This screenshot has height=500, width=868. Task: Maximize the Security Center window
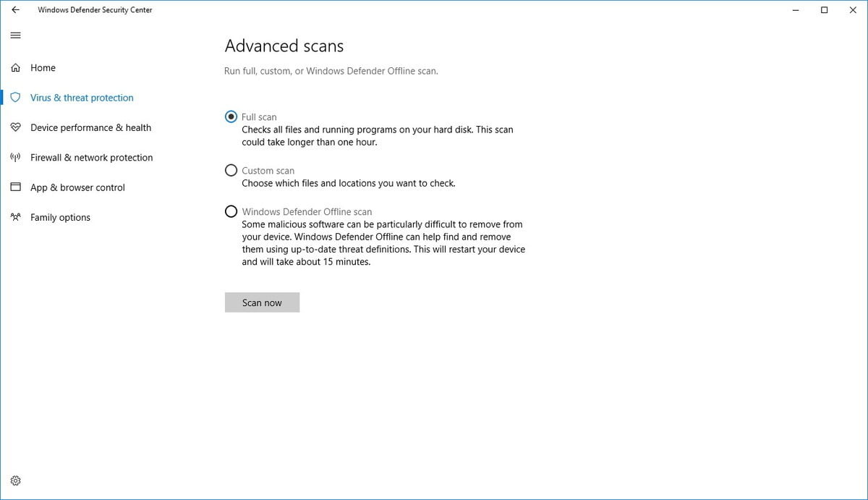[x=824, y=10]
